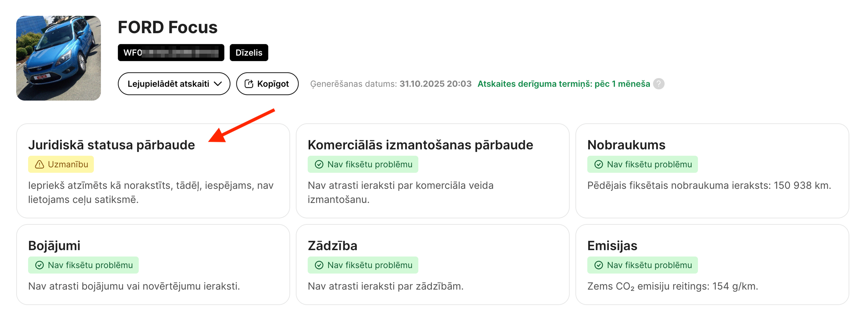Click the Kopīgot button

267,84
